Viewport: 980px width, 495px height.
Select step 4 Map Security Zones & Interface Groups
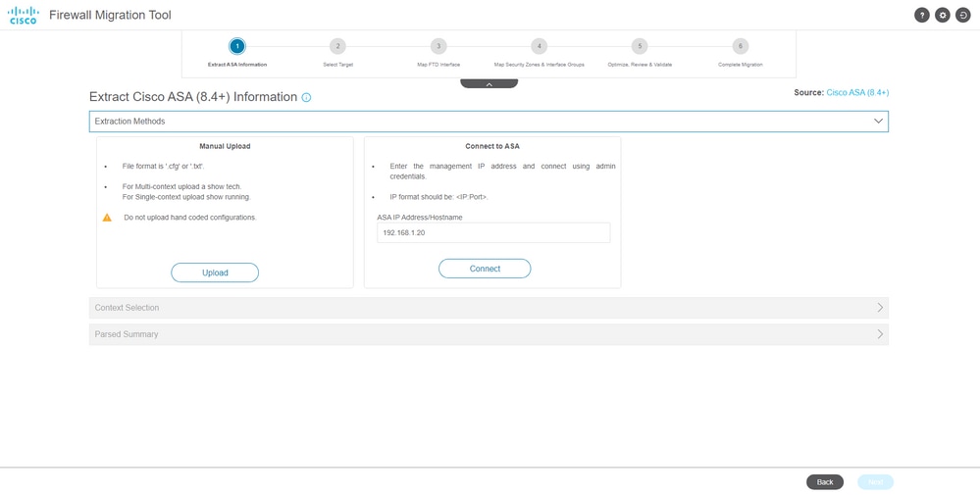[539, 46]
